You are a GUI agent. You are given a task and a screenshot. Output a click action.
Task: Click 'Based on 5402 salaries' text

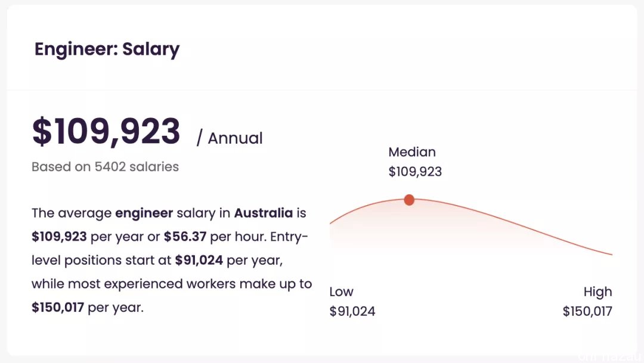pos(105,167)
